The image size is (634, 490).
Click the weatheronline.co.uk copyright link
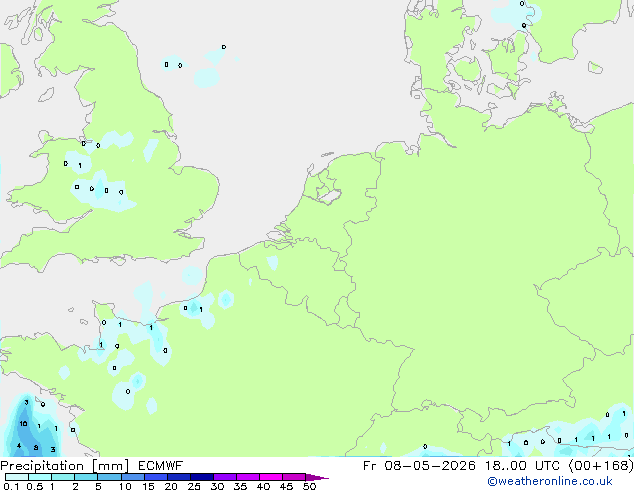[549, 481]
